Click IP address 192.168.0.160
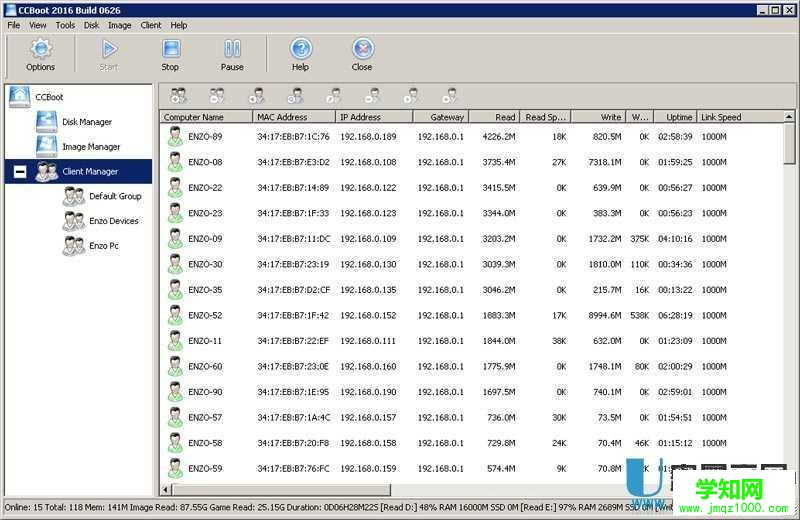 [368, 366]
